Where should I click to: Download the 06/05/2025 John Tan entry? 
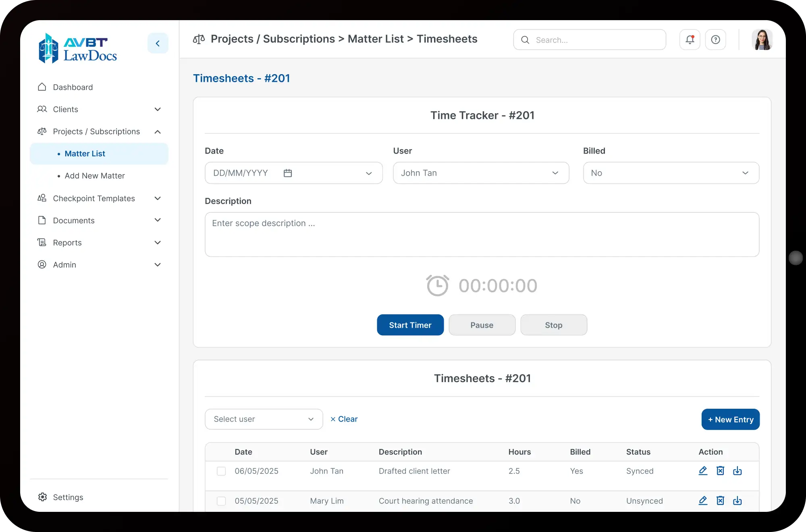(737, 471)
